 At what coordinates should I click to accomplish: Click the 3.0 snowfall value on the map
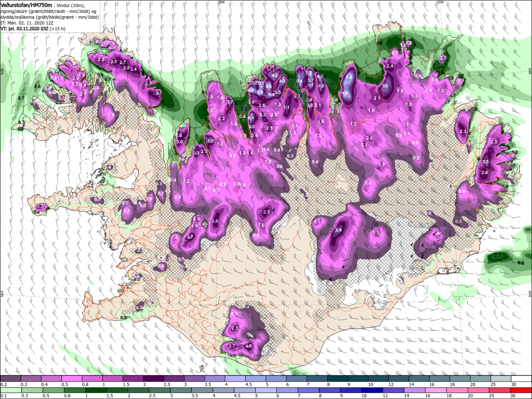click(x=180, y=142)
